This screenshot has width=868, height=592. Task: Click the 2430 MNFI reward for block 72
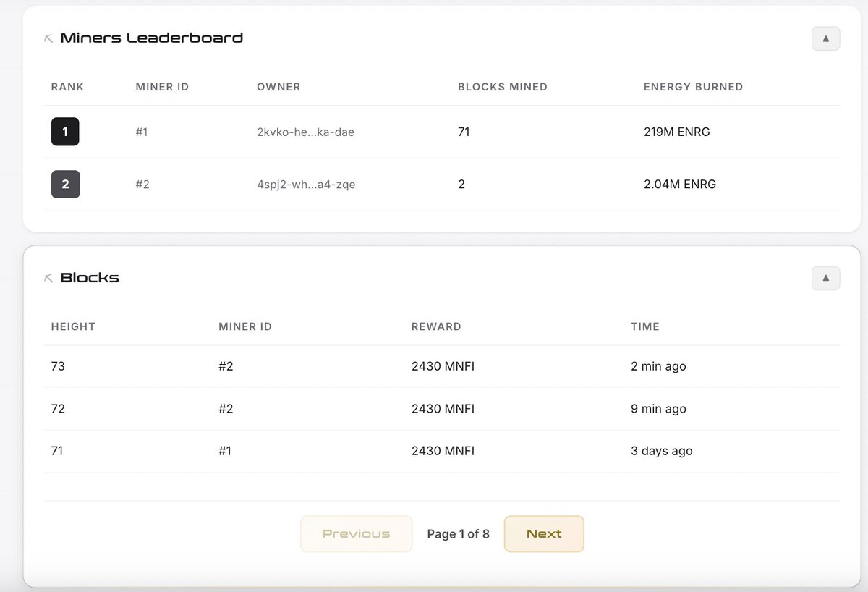tap(443, 409)
